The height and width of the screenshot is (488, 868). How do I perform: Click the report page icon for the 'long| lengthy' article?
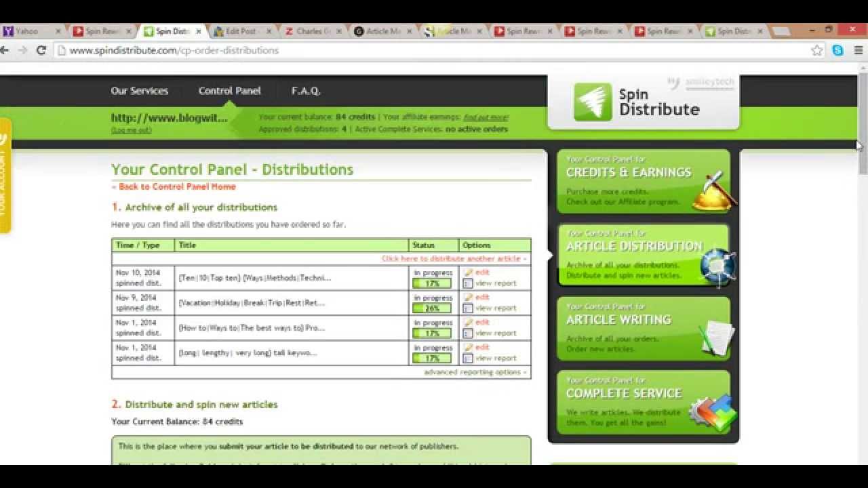[x=468, y=359]
